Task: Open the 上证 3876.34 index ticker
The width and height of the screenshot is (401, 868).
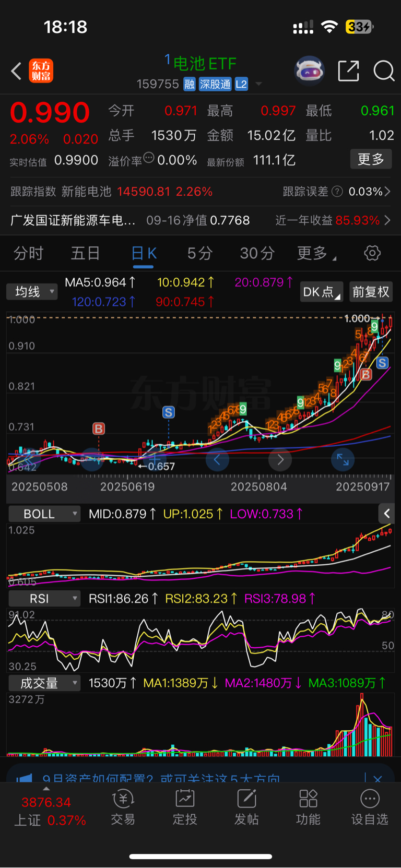Action: point(50,811)
